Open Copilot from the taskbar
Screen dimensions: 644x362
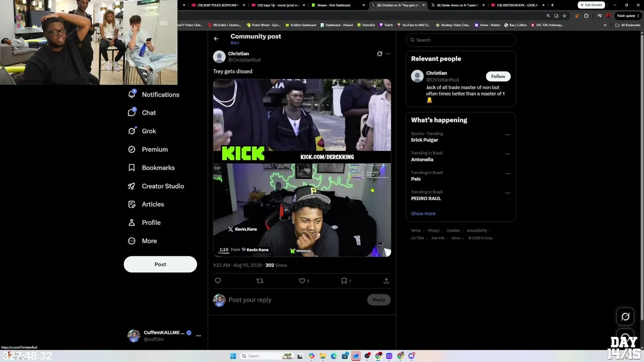pos(311,356)
